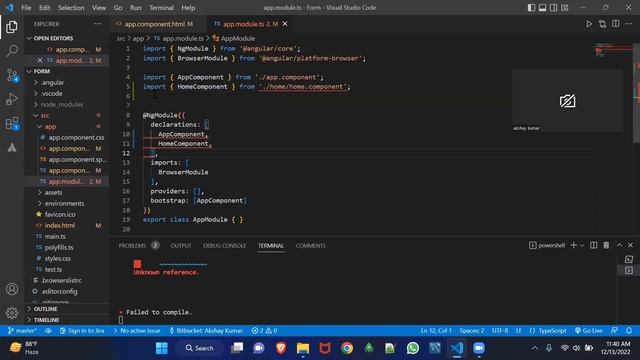Click Go Live in status bar

[x=589, y=331]
